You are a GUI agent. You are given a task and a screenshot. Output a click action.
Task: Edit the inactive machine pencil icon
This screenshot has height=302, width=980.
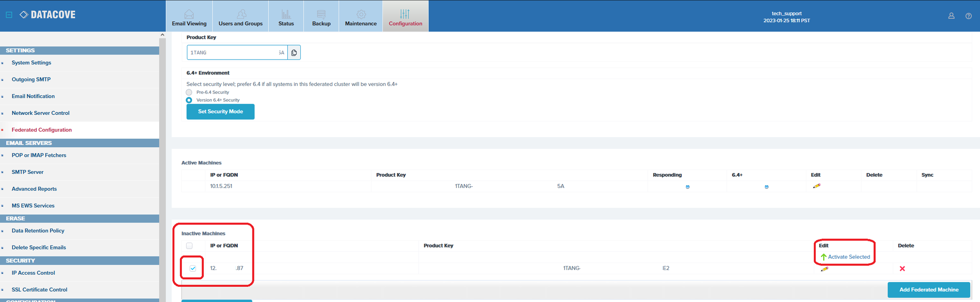coord(824,269)
